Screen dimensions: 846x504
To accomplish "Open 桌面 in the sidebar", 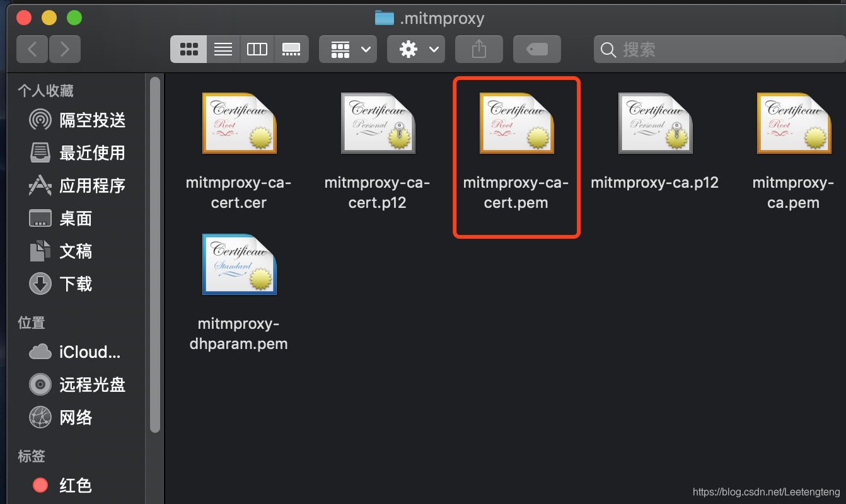I will (61, 218).
